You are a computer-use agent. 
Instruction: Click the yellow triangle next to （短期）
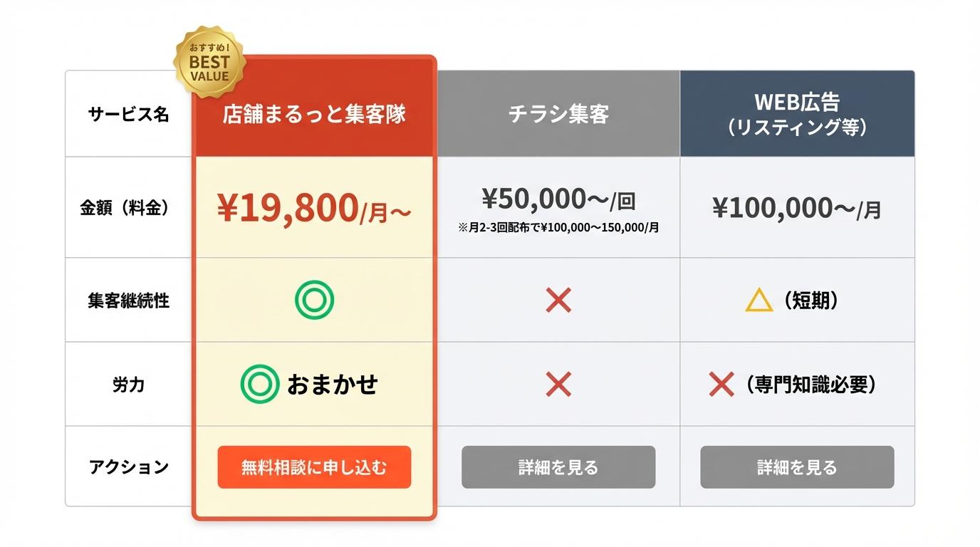click(759, 301)
